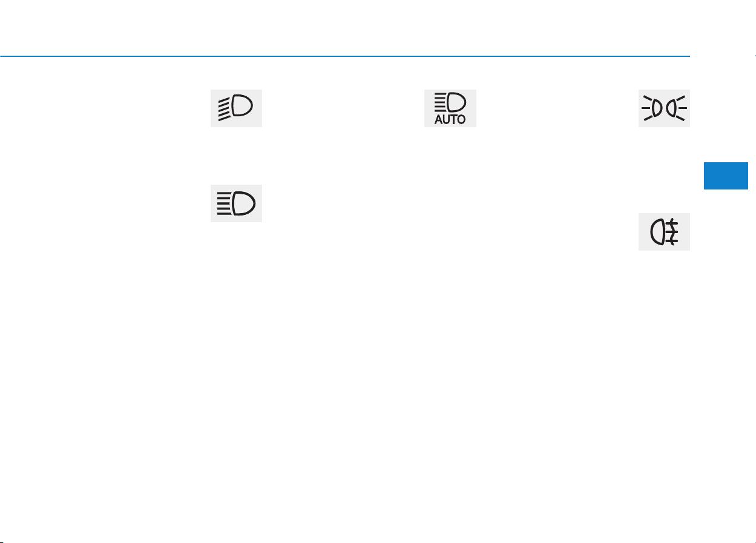Viewport: 756px width, 543px height.
Task: Choose the auto high beam icon
Action: [450, 108]
